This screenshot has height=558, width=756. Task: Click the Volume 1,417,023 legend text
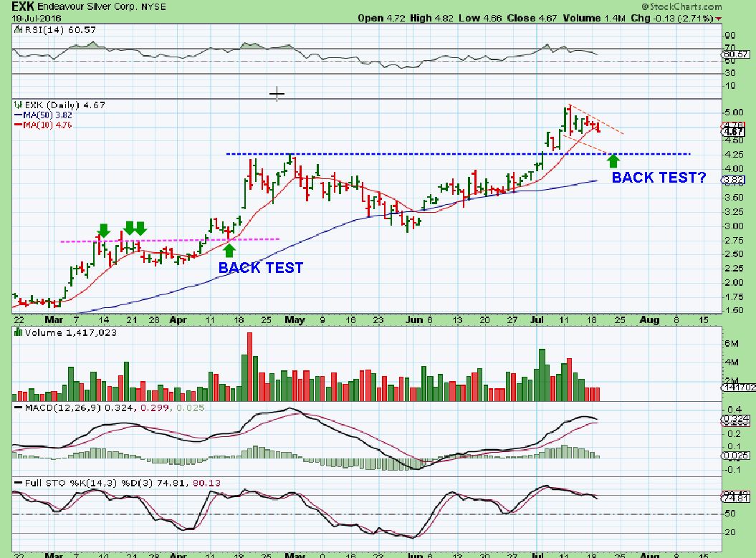[70, 332]
